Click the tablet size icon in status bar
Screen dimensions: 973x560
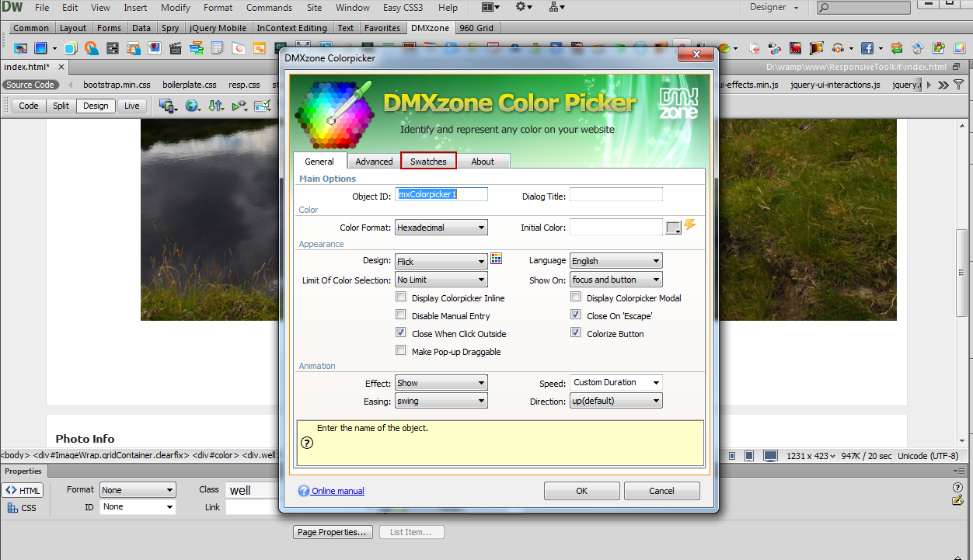click(x=748, y=456)
